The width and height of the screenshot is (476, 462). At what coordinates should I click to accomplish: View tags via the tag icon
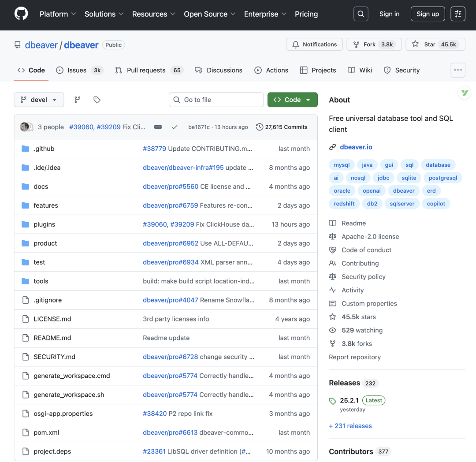coord(97,100)
